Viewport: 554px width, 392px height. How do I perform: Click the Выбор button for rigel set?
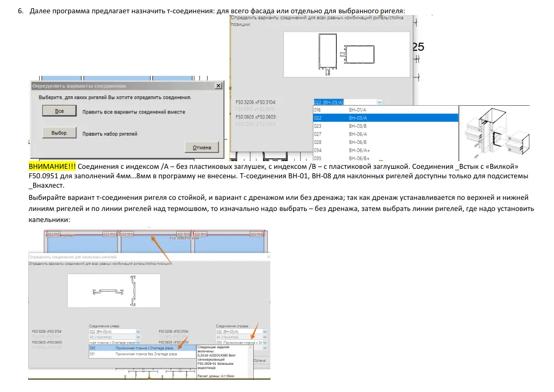coord(59,133)
